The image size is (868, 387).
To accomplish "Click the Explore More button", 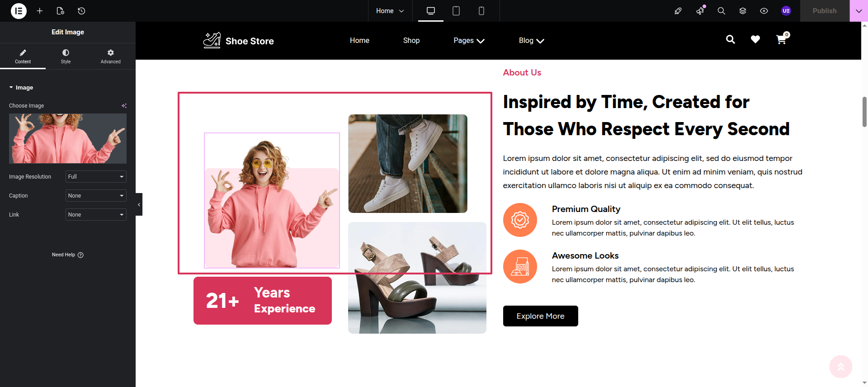I will (540, 316).
